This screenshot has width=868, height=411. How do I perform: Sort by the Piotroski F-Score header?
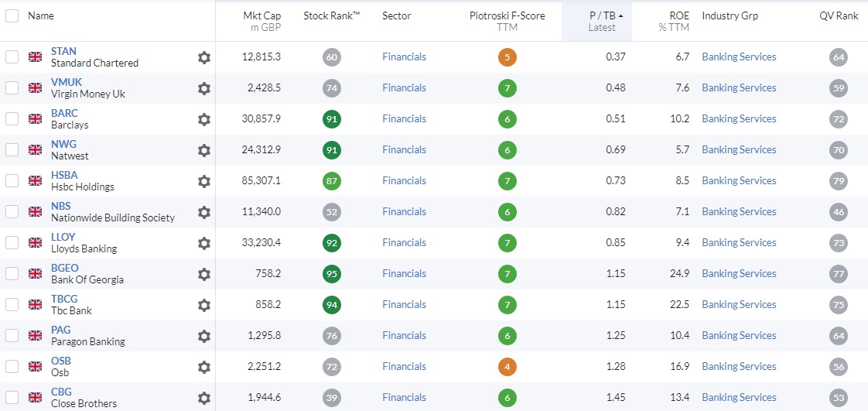(x=507, y=22)
